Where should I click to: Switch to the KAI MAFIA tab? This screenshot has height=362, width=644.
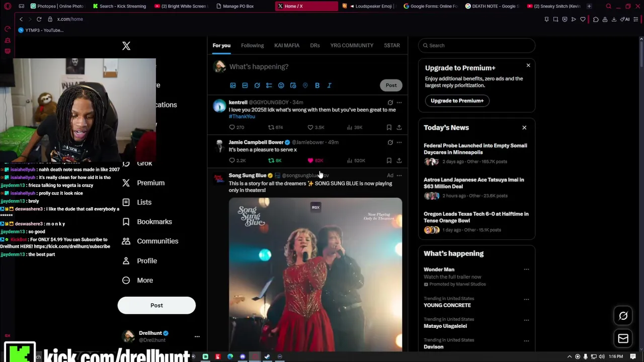tap(287, 45)
